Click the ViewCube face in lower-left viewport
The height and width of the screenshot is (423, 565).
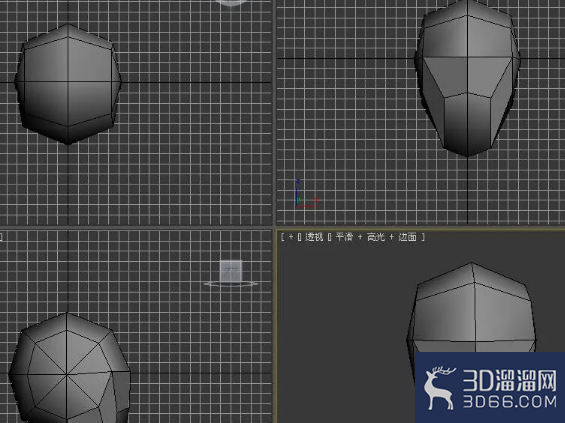tap(231, 271)
